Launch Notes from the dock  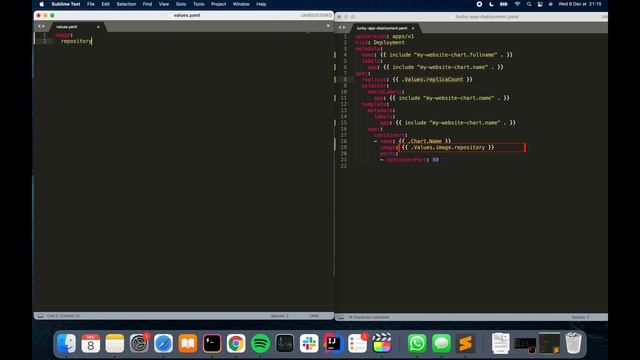(x=115, y=343)
